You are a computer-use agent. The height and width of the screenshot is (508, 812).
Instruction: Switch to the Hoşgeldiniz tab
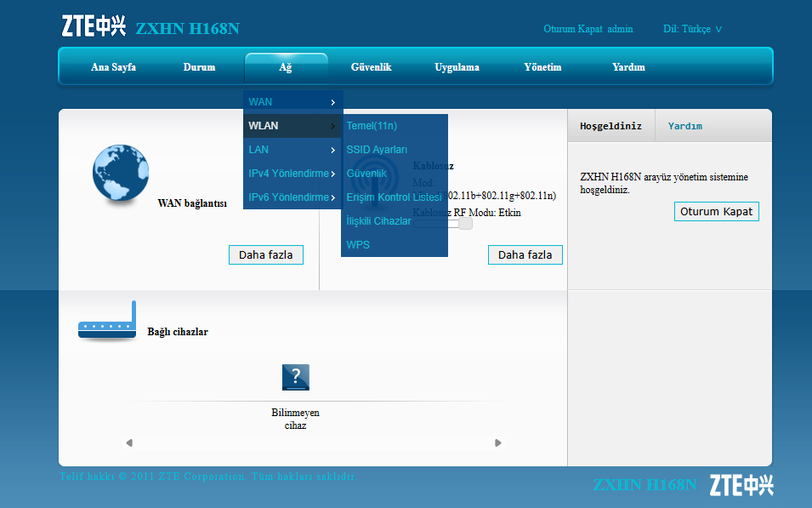(611, 126)
